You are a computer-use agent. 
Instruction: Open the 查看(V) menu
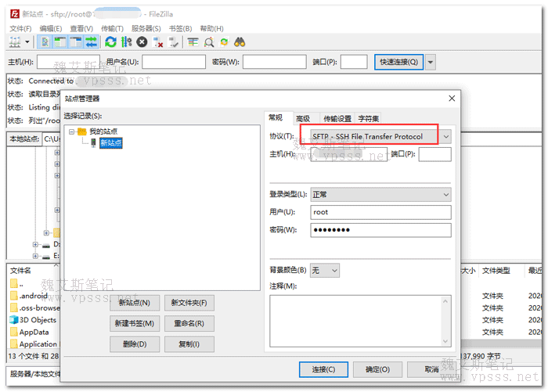(x=81, y=28)
